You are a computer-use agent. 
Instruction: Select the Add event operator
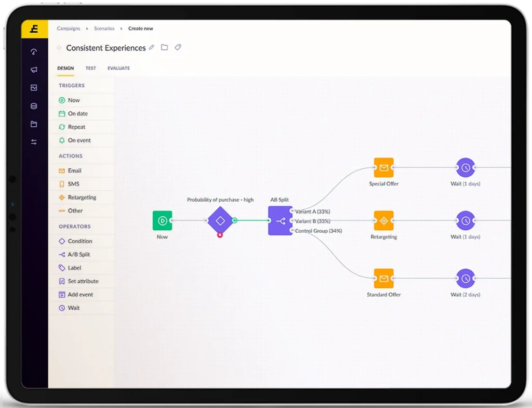[82, 295]
